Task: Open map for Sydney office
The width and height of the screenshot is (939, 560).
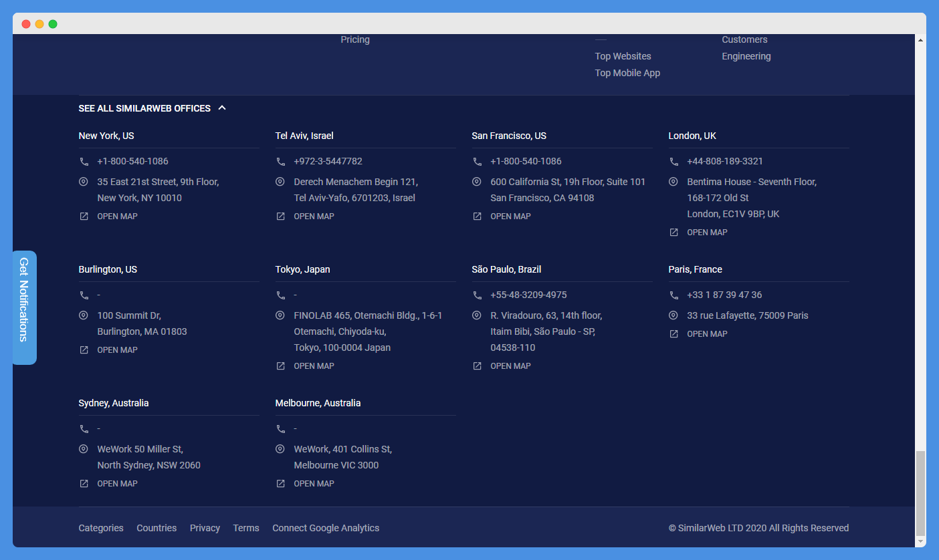Action: coord(117,484)
